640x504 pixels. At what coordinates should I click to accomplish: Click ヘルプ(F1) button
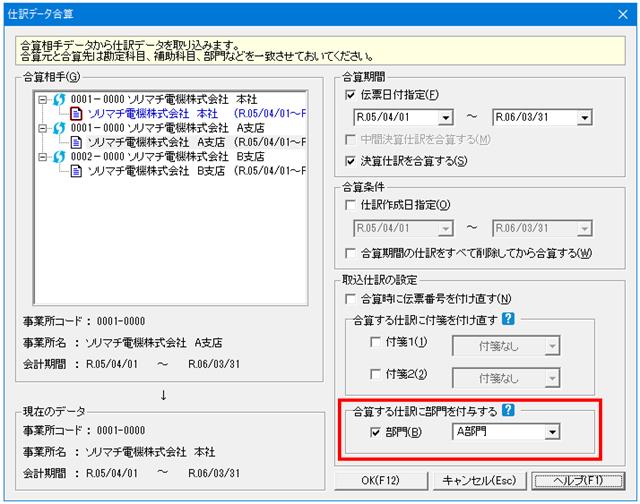click(x=578, y=481)
